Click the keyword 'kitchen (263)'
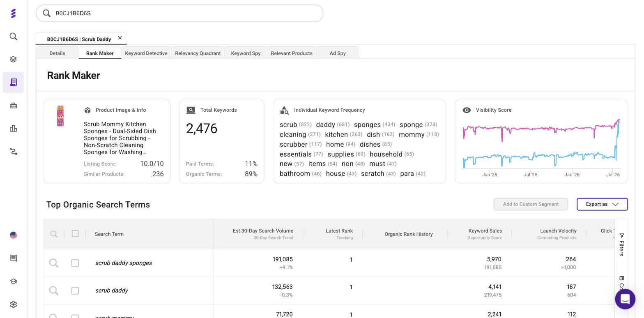This screenshot has height=318, width=644. click(344, 134)
